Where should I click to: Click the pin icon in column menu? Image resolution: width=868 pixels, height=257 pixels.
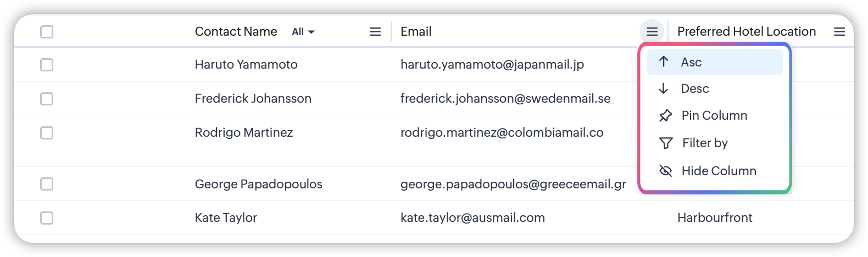[665, 116]
